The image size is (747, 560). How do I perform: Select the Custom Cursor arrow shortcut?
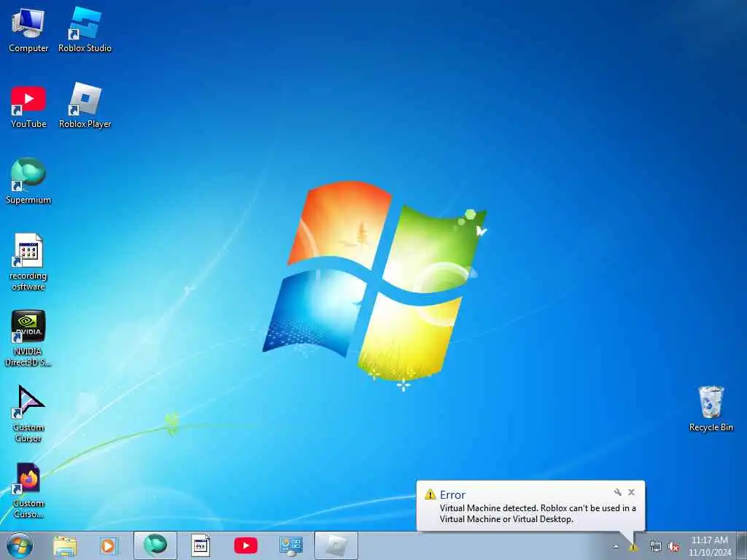coord(28,413)
